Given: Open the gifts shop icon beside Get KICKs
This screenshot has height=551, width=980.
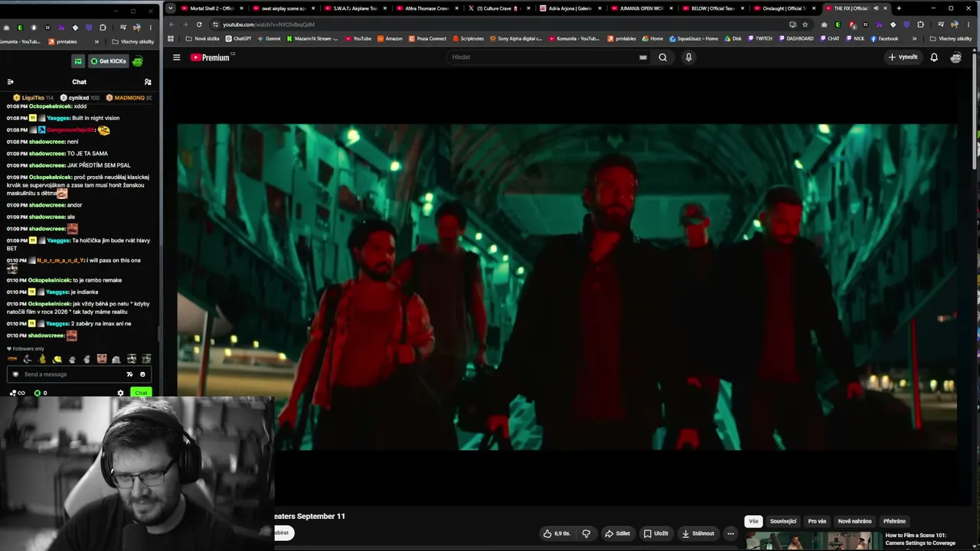Looking at the screenshot, I should tap(78, 61).
